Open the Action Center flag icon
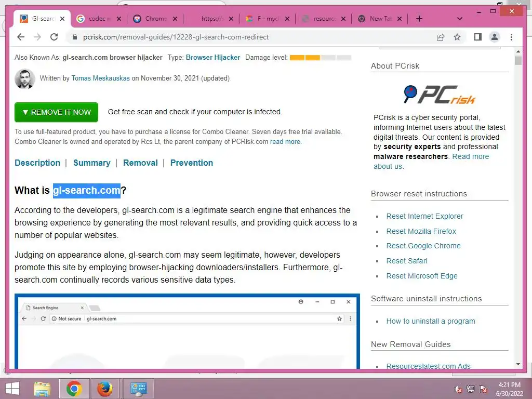 click(x=483, y=389)
